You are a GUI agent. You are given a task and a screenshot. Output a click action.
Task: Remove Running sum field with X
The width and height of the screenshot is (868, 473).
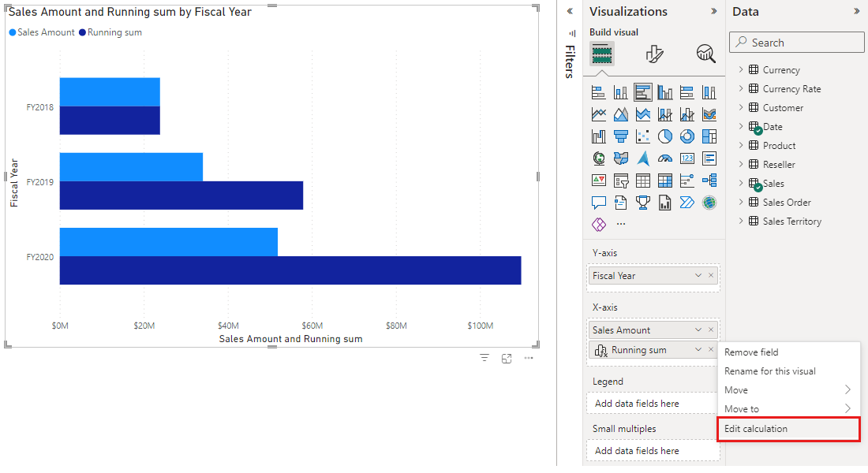(x=711, y=350)
